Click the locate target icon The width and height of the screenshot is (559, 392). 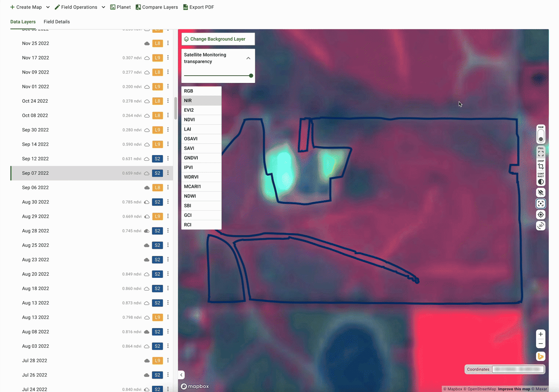coord(541,215)
